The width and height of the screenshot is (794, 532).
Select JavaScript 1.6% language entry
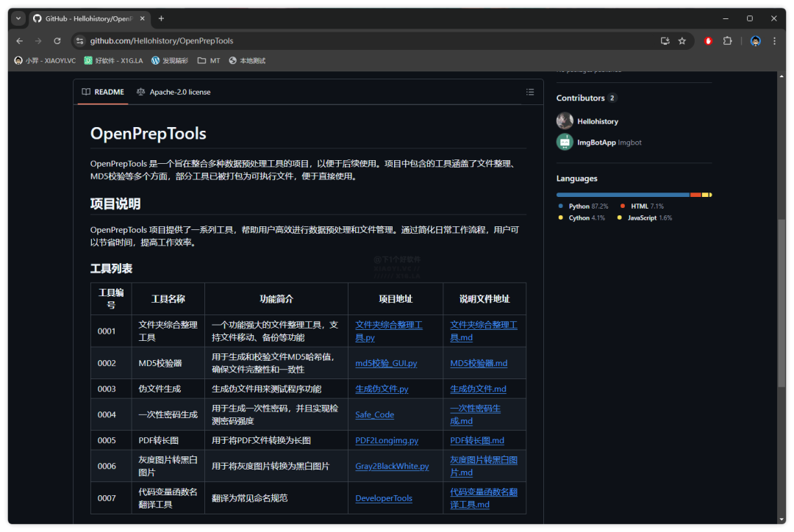click(645, 218)
